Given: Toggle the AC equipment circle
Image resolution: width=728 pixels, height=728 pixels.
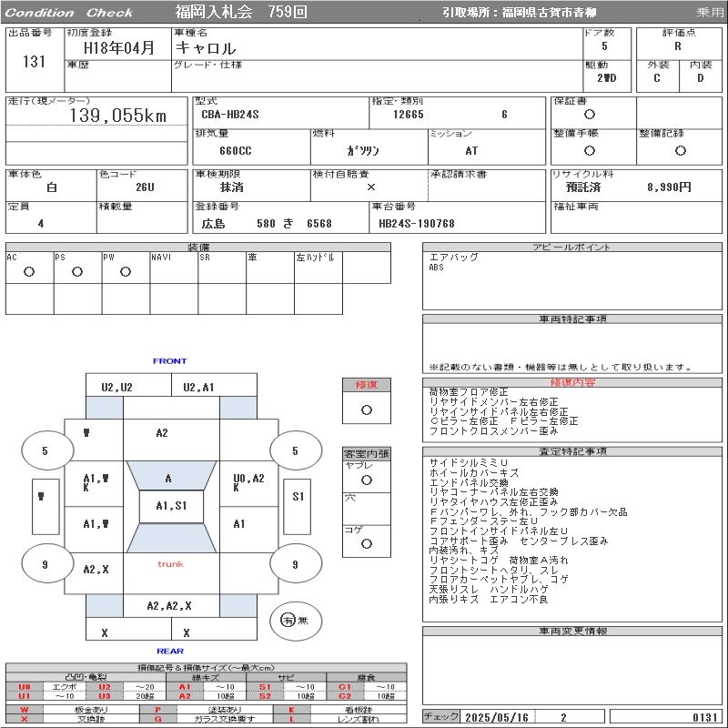Looking at the screenshot, I should click(28, 272).
